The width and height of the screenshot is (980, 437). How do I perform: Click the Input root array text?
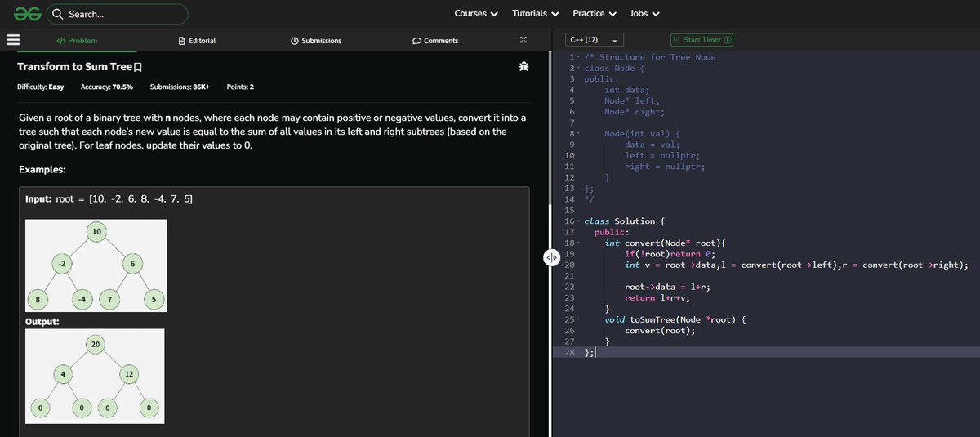pyautogui.click(x=109, y=199)
